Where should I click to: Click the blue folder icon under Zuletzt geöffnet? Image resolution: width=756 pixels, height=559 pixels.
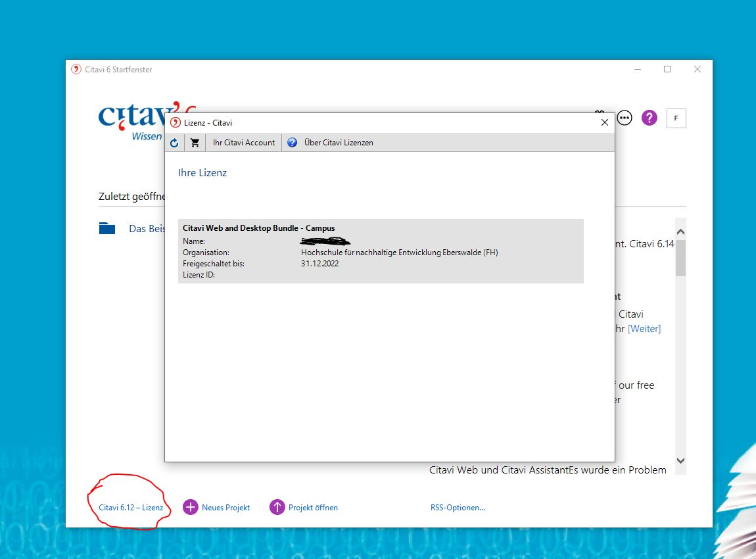[x=107, y=228]
